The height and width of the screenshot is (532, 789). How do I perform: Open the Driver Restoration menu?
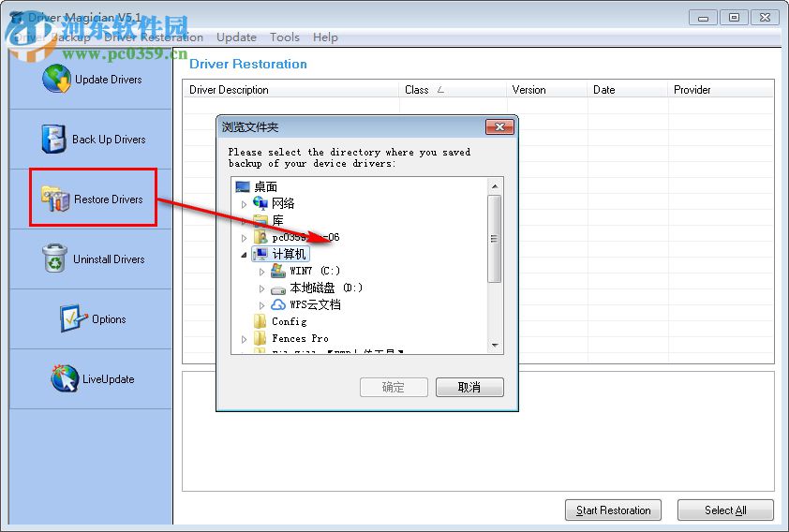pyautogui.click(x=154, y=37)
